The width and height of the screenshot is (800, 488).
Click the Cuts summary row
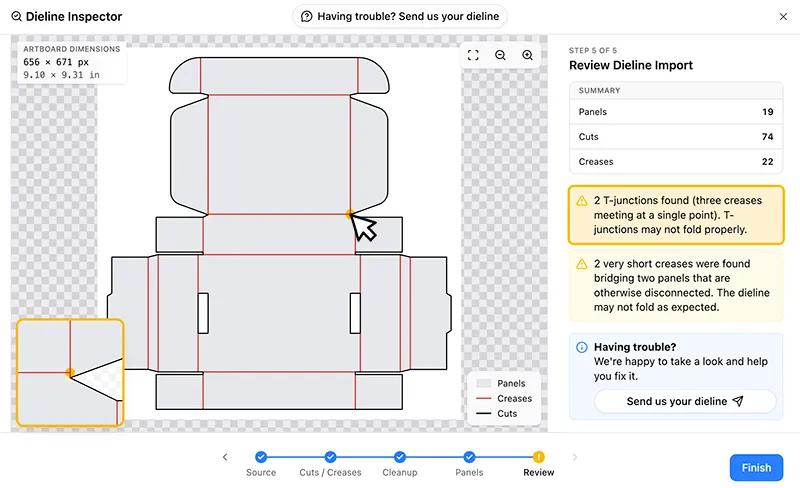[x=676, y=137]
